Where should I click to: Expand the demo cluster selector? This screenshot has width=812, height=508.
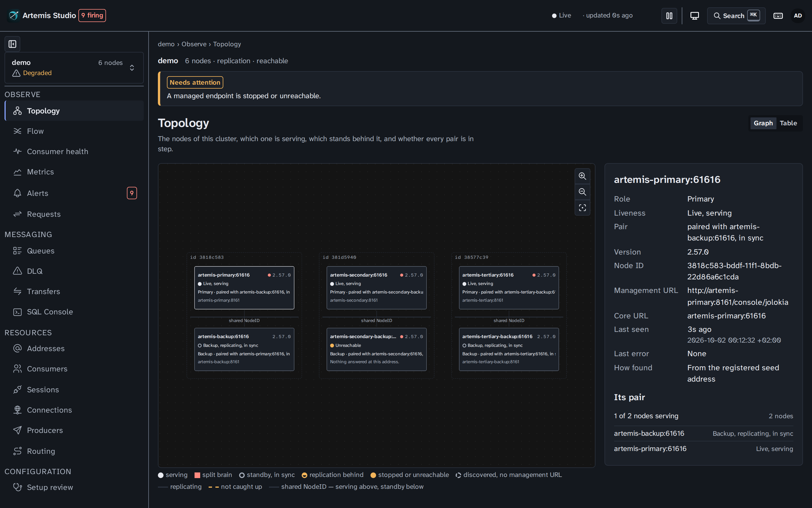tap(74, 67)
